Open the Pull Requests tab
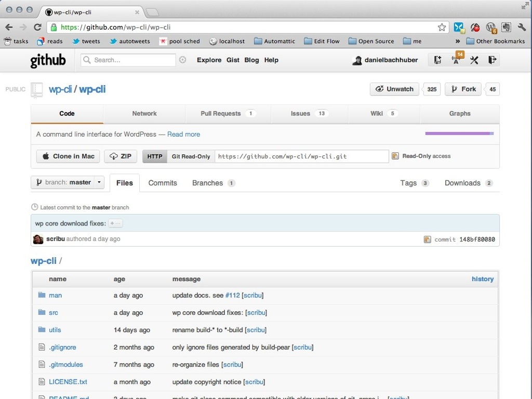532x399 pixels. 228,114
